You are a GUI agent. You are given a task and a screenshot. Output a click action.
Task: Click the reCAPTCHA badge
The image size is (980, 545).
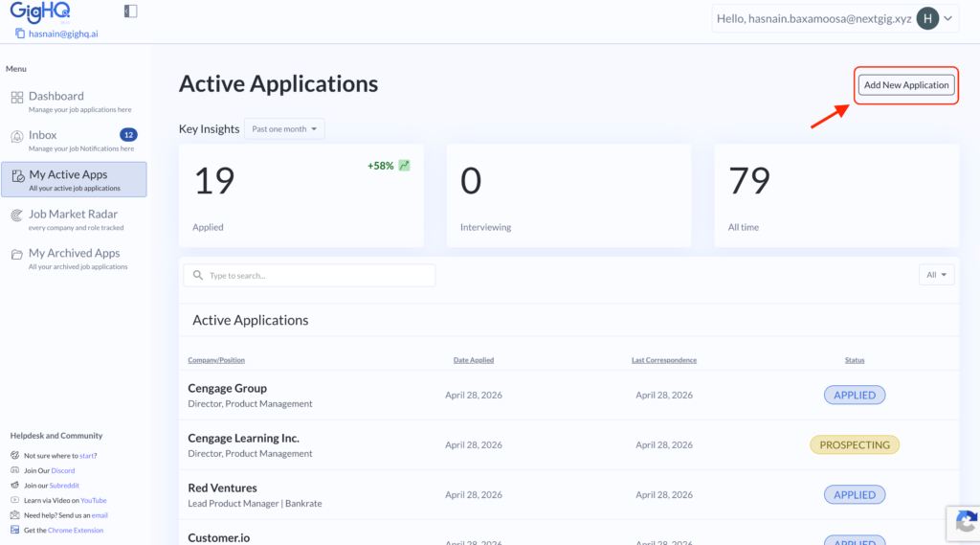[x=963, y=523]
